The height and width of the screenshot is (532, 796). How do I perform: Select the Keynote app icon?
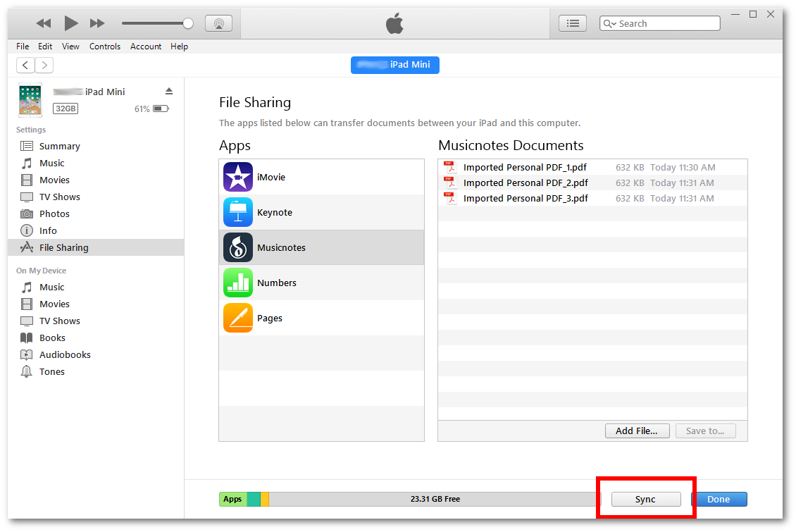click(x=237, y=212)
